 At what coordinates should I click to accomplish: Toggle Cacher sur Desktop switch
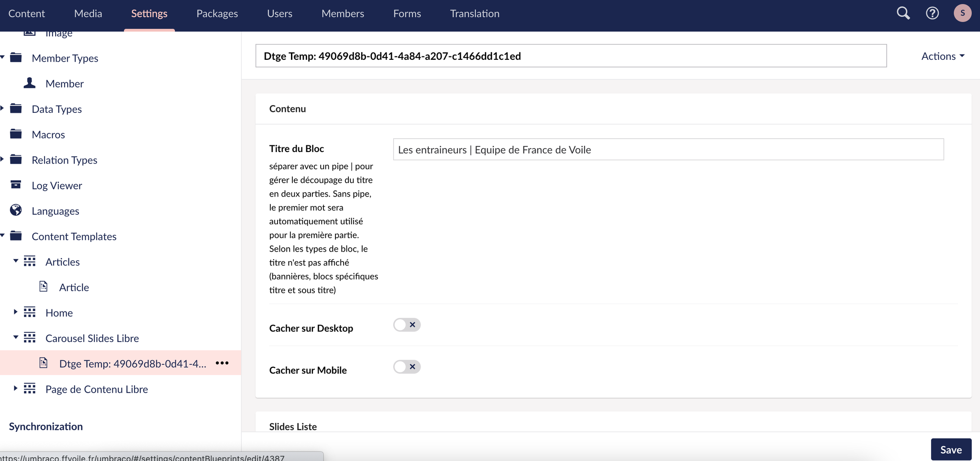click(x=407, y=325)
